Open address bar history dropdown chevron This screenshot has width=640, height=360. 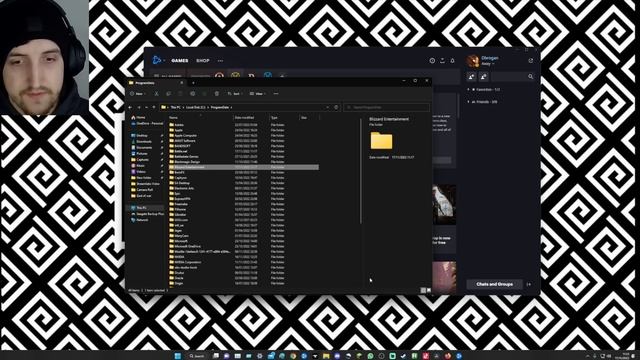(327, 107)
